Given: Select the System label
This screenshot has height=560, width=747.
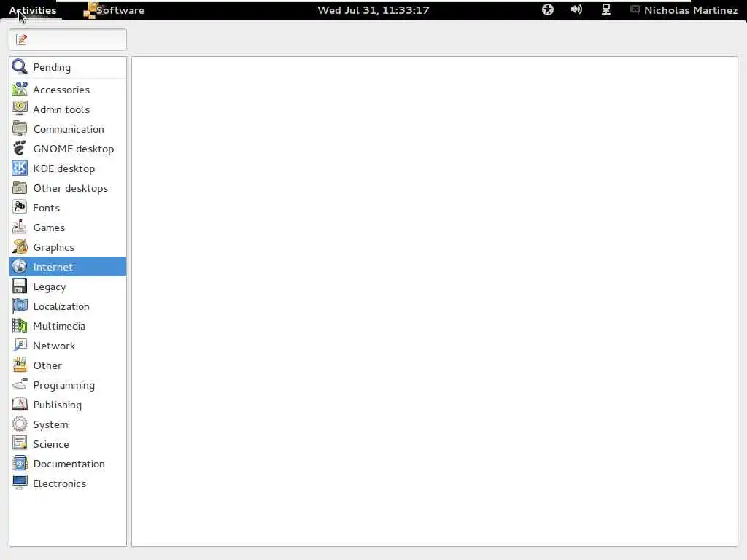Looking at the screenshot, I should point(50,424).
